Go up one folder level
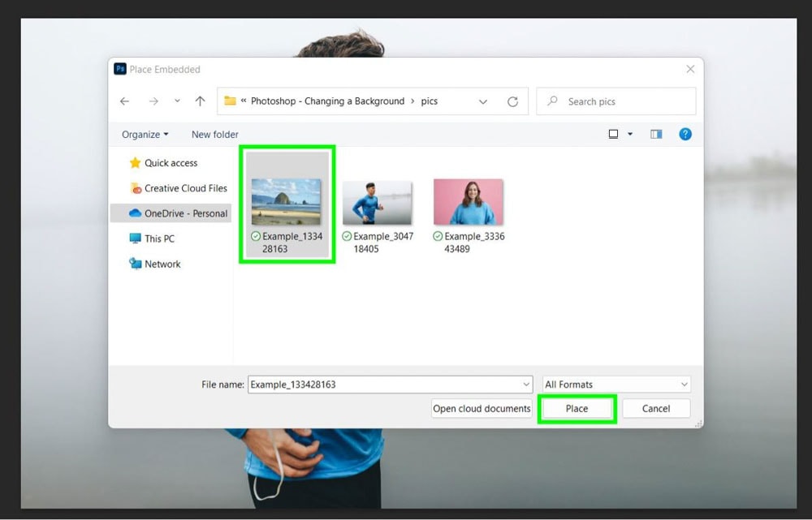812x520 pixels. 200,101
